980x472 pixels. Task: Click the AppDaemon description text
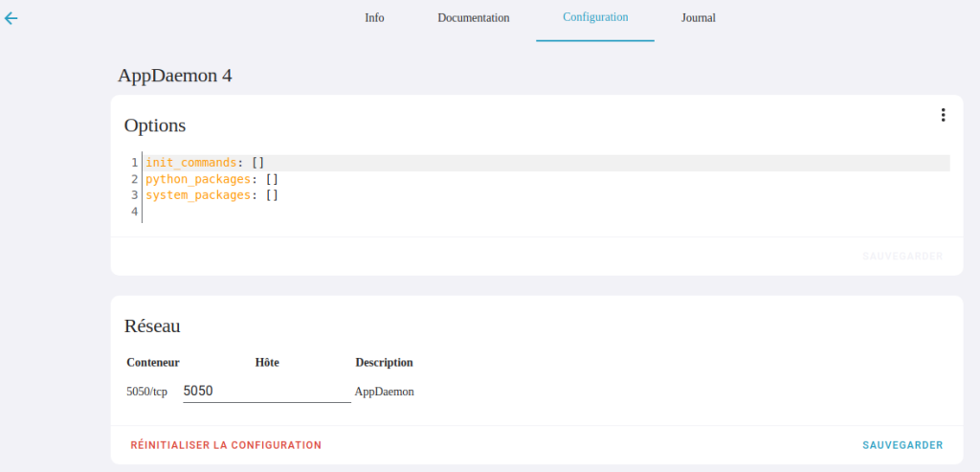384,392
